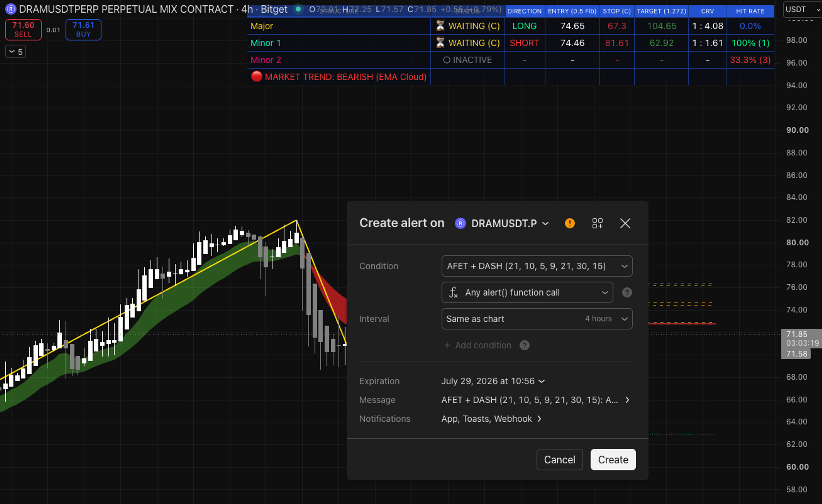Click the HIT RATE column header
Screen dimensions: 822x504
[x=750, y=11]
